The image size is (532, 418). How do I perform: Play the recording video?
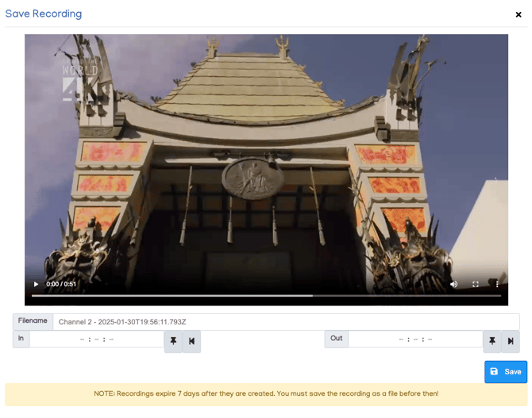pos(35,284)
